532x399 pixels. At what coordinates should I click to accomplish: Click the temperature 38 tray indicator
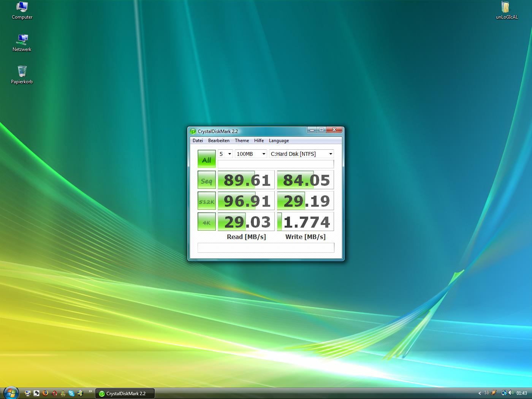tap(486, 393)
